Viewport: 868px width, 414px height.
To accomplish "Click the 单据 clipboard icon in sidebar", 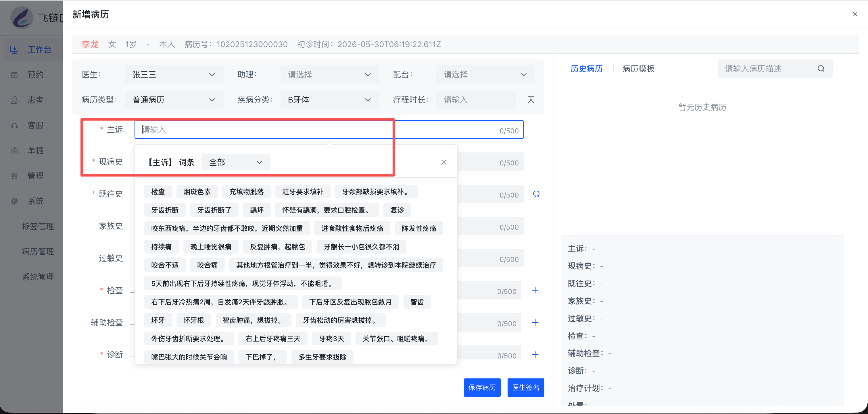I will [x=14, y=150].
